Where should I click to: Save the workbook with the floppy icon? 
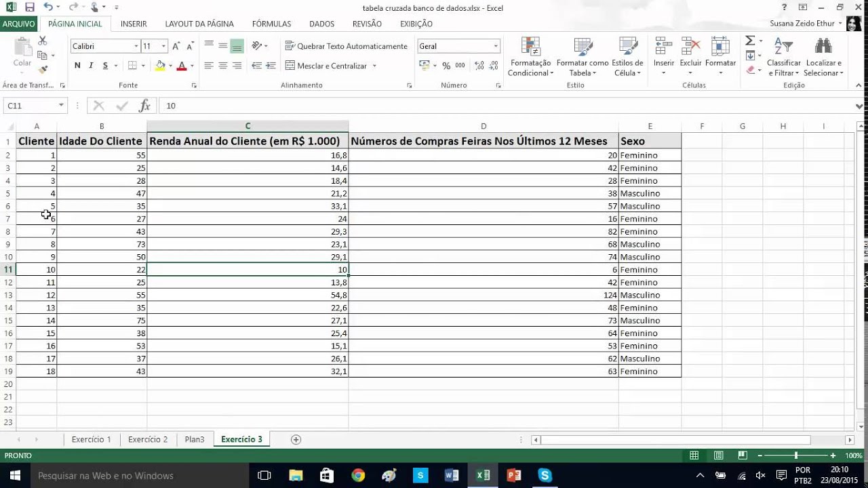click(29, 7)
